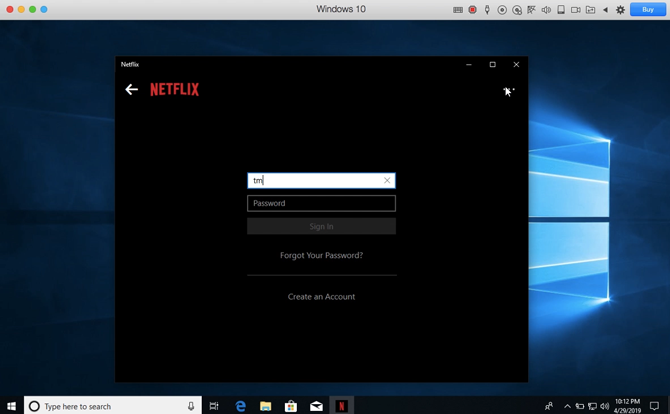Click the blue macOS window button
The height and width of the screenshot is (414, 670).
click(44, 9)
